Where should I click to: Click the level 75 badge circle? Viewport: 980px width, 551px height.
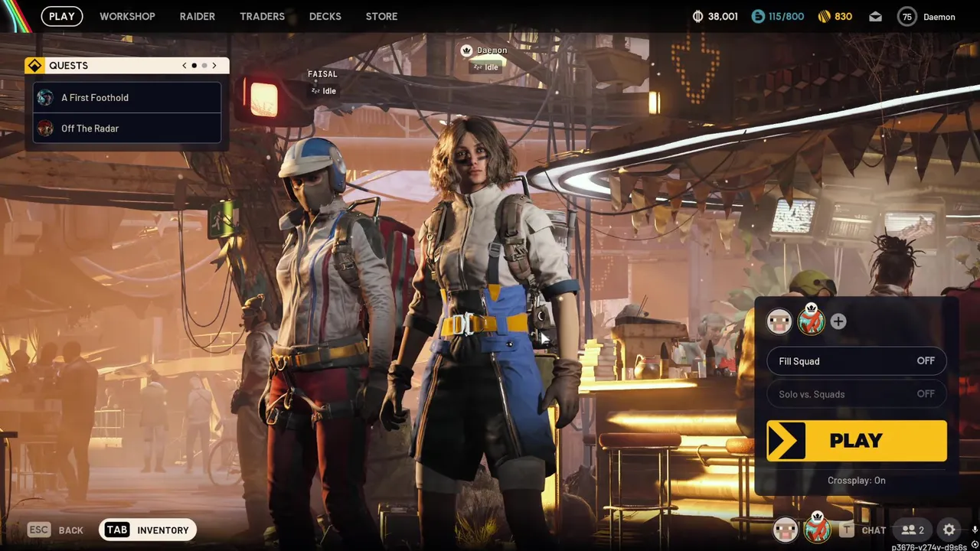[x=907, y=17]
